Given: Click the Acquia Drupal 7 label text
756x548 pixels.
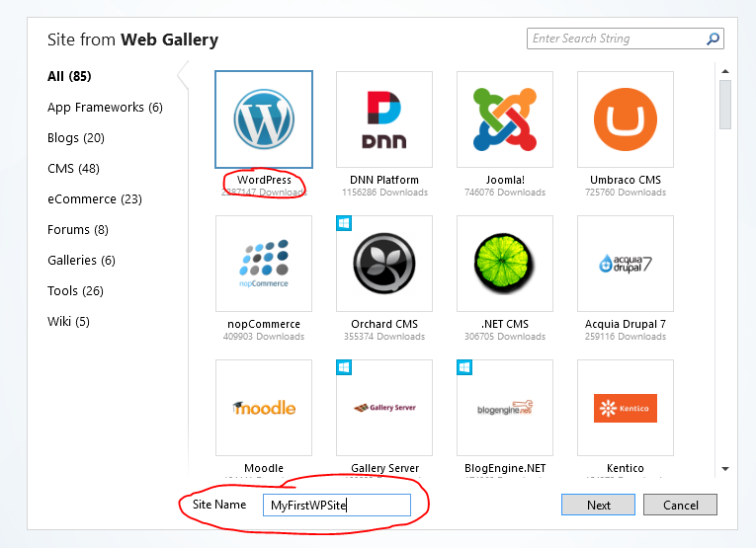Looking at the screenshot, I should tap(626, 324).
